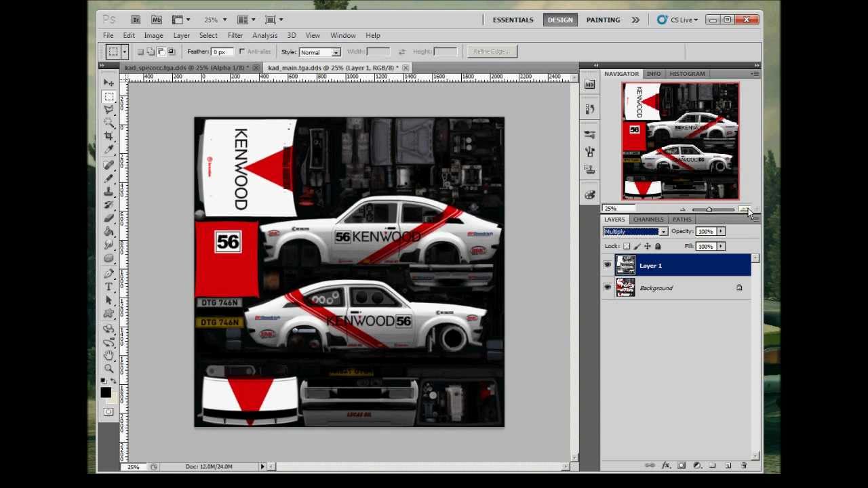Hide Layer 1 using its eye icon
The width and height of the screenshot is (868, 488).
point(607,266)
